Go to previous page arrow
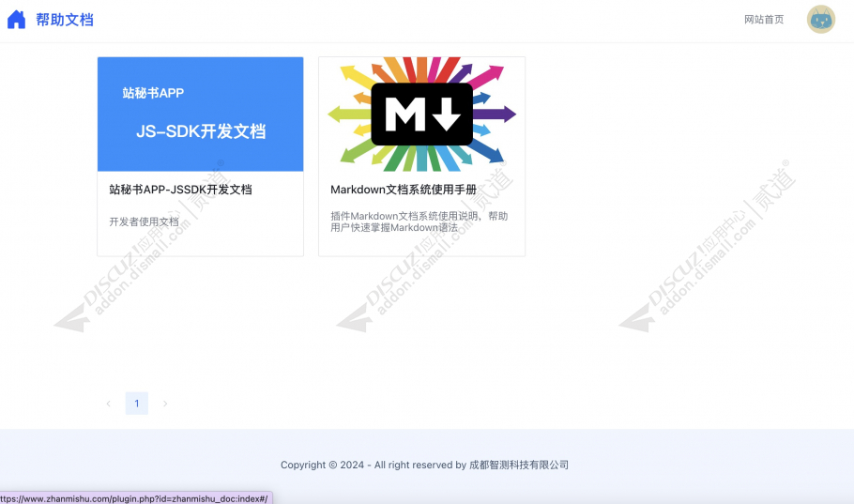Image resolution: width=854 pixels, height=504 pixels. [108, 404]
